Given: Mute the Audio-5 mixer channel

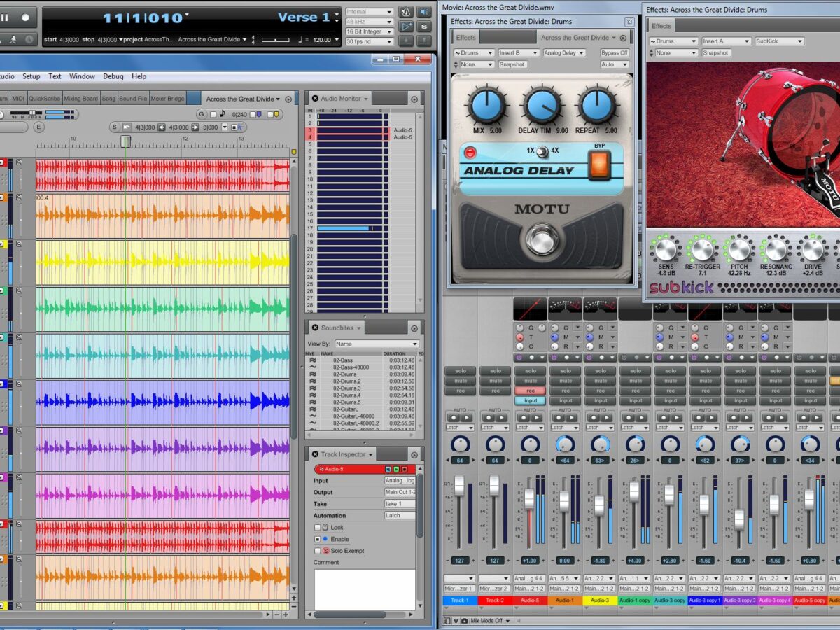Looking at the screenshot, I should [530, 381].
